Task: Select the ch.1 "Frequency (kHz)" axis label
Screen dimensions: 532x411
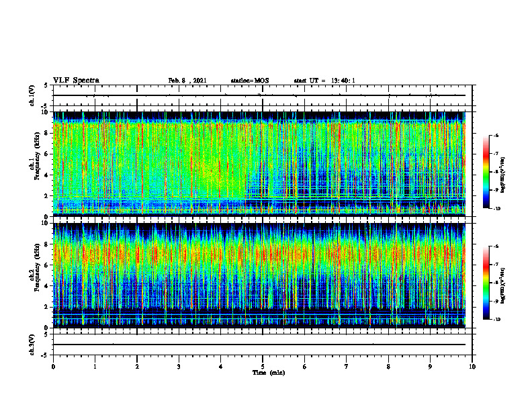Action: 37,156
